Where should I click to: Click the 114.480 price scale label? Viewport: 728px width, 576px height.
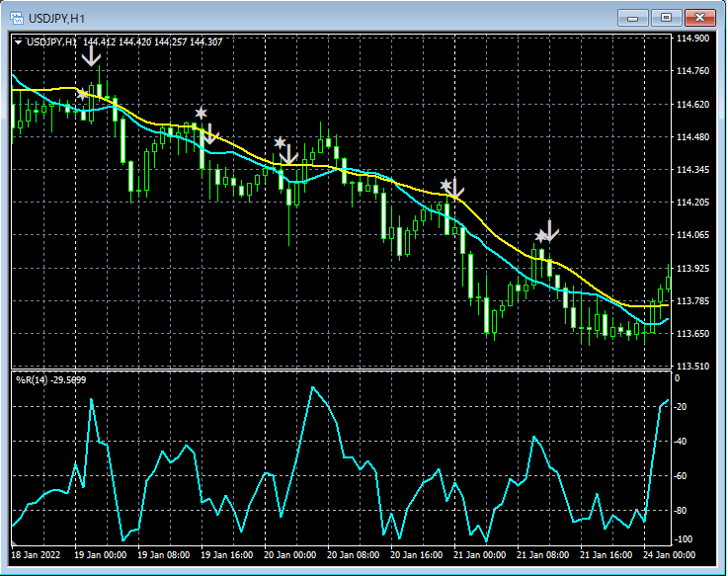pyautogui.click(x=692, y=137)
